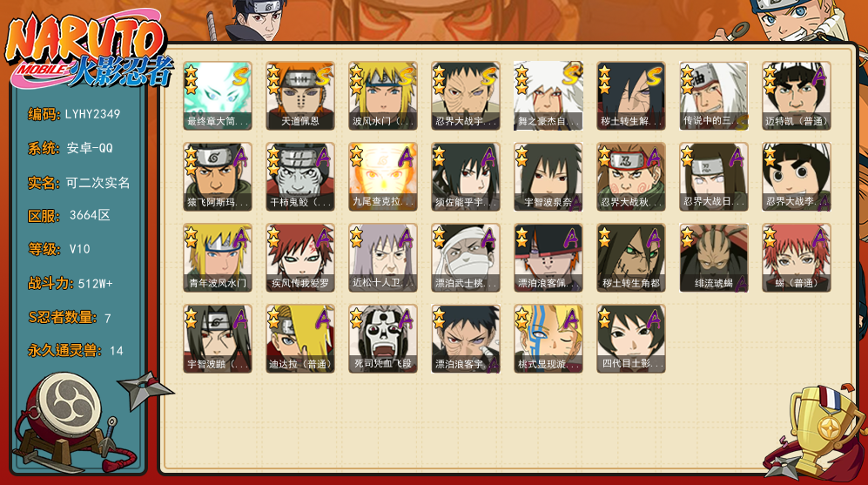Select the 迪达拉（普通）ninja portrait

click(300, 339)
